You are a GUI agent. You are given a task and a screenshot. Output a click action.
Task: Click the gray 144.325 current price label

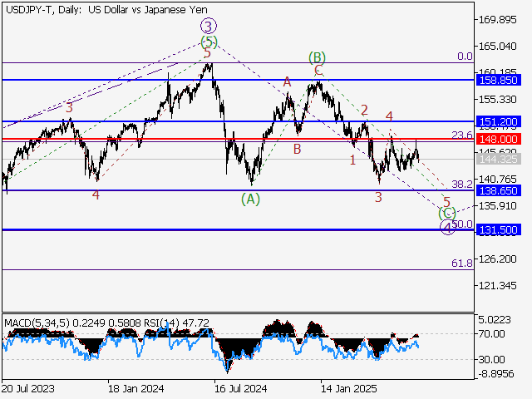499,159
